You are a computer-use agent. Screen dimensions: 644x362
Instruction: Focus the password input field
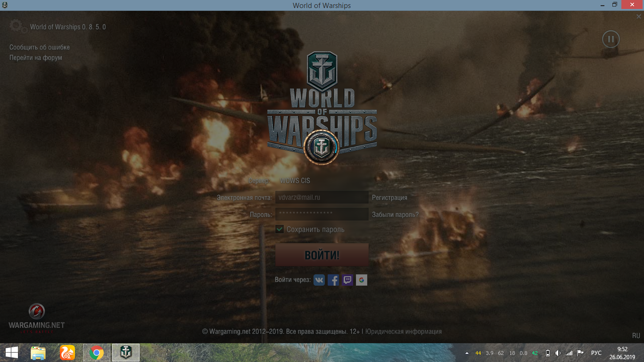coord(322,214)
